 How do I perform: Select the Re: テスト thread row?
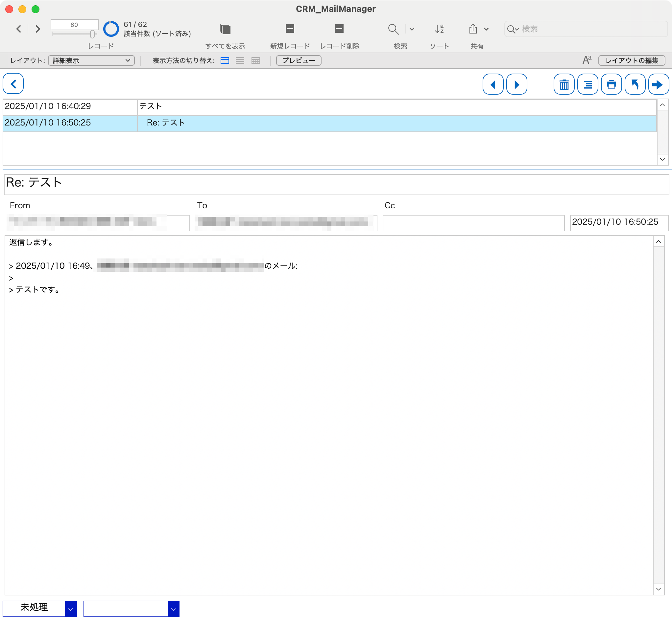coord(330,124)
